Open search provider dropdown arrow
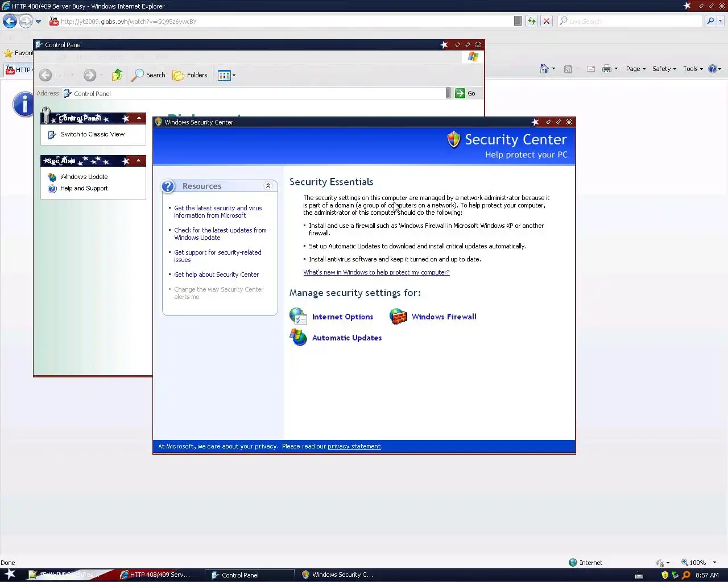 point(721,21)
